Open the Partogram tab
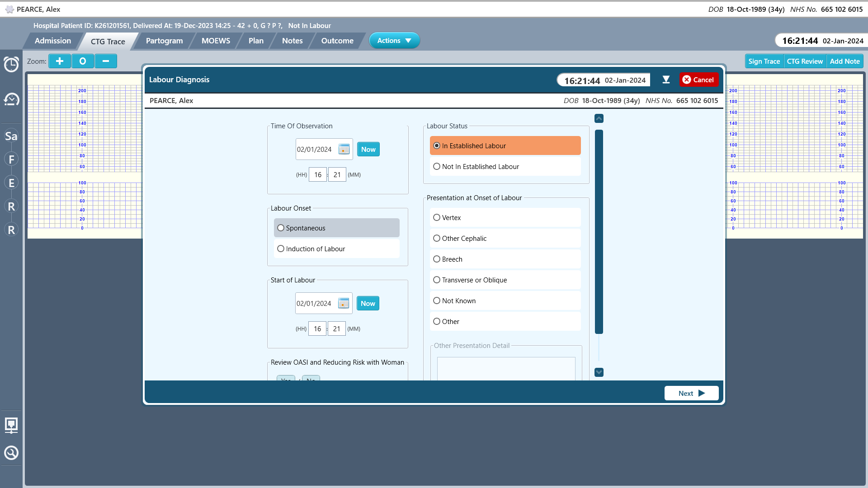The image size is (868, 488). [164, 41]
